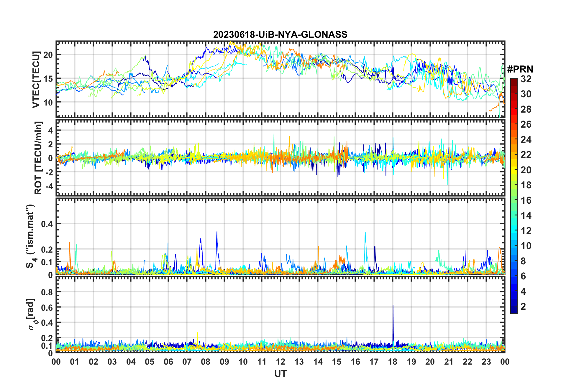Click colorbar tick label 8
This screenshot has height=392, width=561.
click(523, 261)
